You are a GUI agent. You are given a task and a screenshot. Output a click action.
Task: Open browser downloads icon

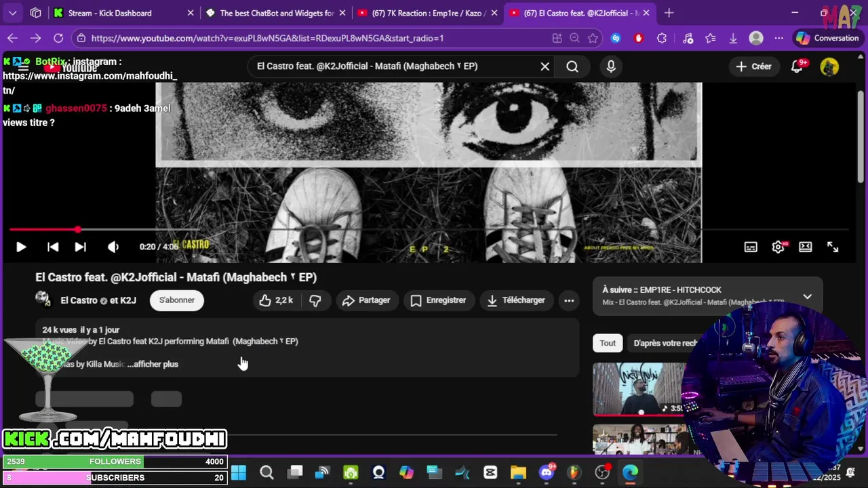click(733, 38)
